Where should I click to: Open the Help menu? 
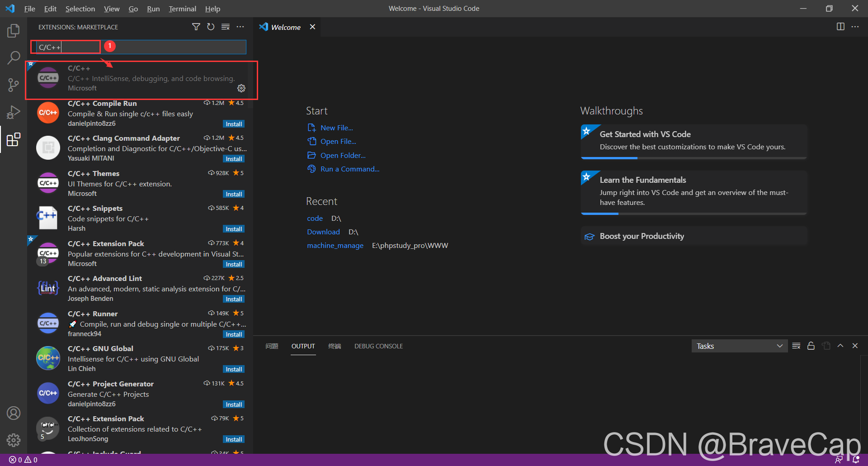click(x=212, y=9)
